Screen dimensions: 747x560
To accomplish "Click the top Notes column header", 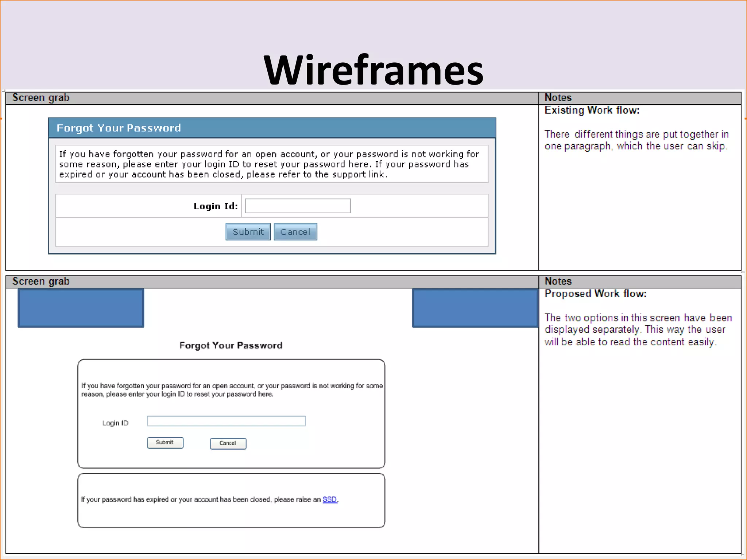I will click(x=558, y=98).
